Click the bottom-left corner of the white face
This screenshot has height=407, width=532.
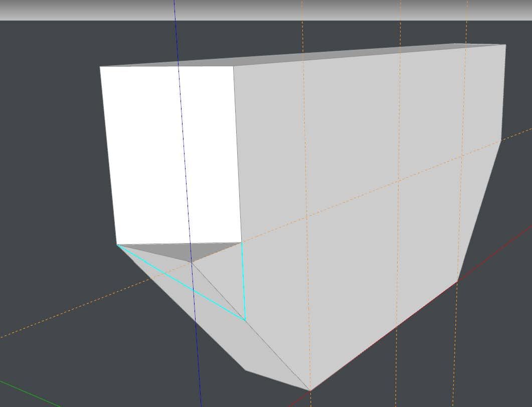[x=117, y=245]
